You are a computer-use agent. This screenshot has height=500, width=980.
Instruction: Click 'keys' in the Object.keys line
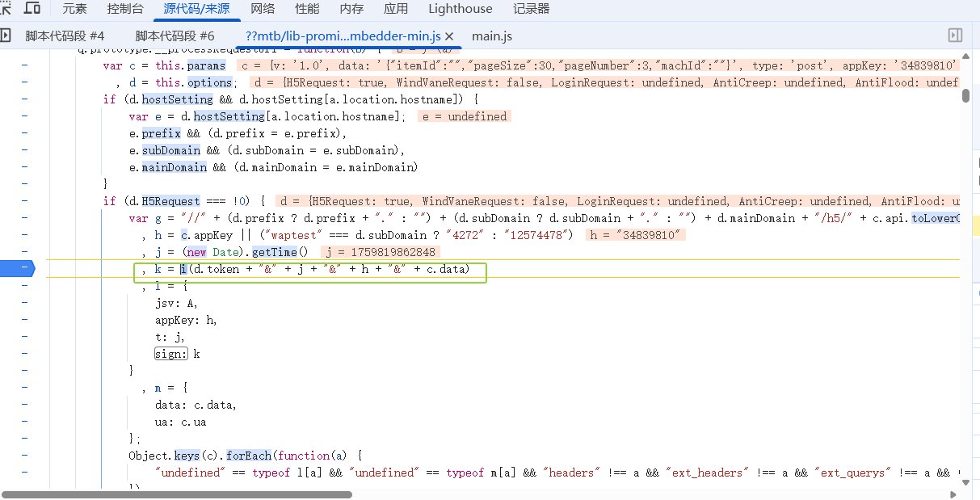(x=187, y=456)
